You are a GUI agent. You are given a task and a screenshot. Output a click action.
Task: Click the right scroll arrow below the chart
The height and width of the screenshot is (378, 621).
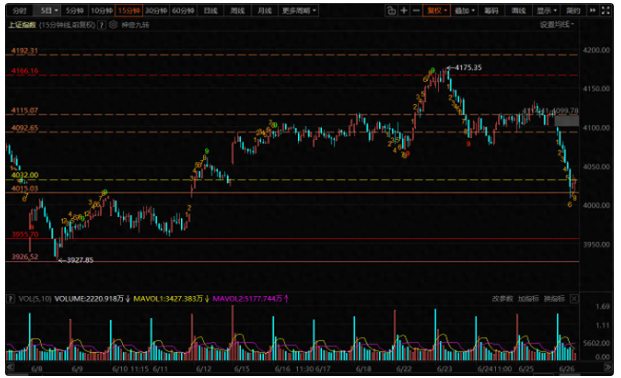pos(608,367)
